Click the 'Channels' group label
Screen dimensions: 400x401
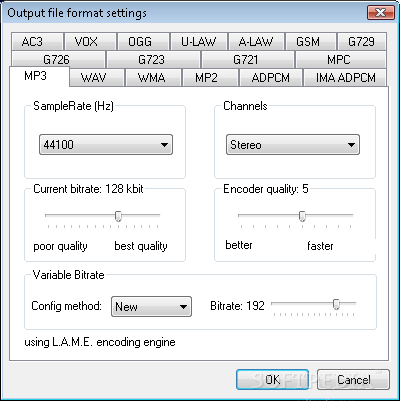pyautogui.click(x=245, y=106)
